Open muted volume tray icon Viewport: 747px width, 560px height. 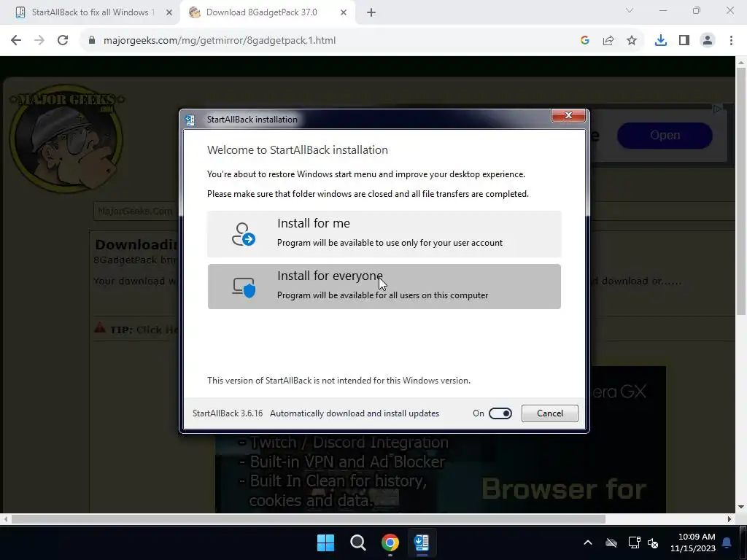click(x=653, y=542)
